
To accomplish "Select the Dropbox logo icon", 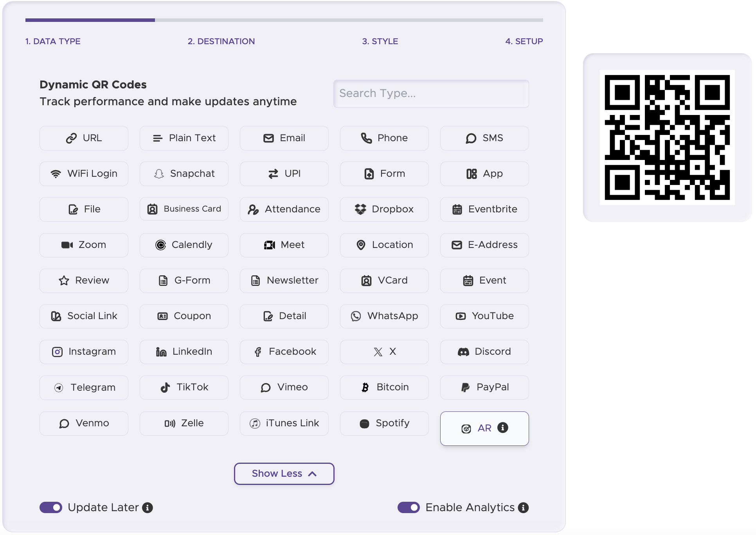I will click(x=360, y=209).
